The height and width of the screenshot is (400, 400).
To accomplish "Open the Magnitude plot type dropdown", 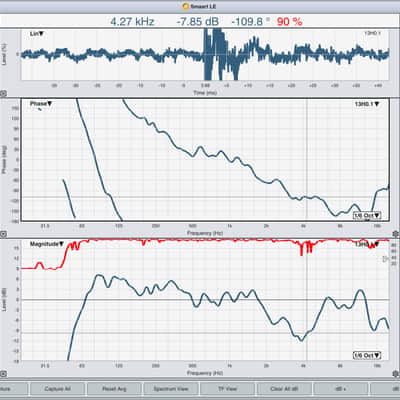I will (47, 244).
